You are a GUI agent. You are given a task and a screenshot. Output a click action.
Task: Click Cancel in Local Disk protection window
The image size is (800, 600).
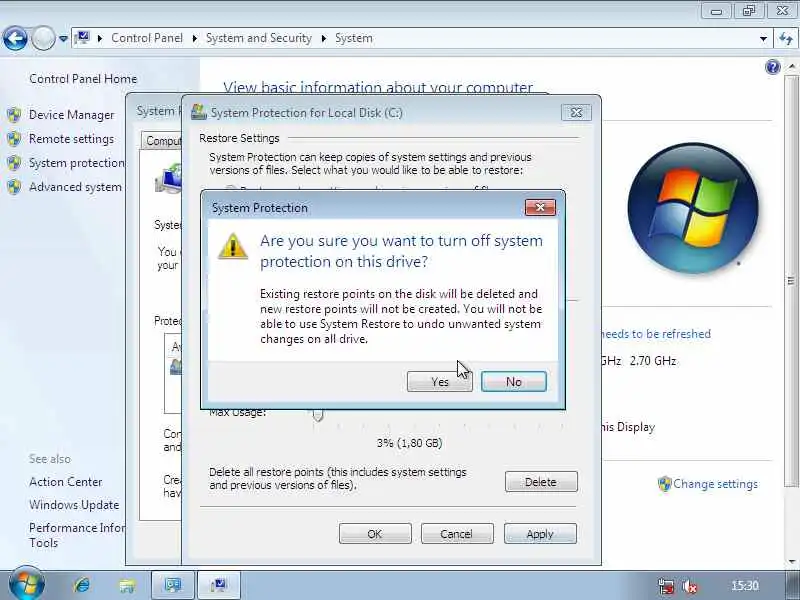coord(457,534)
